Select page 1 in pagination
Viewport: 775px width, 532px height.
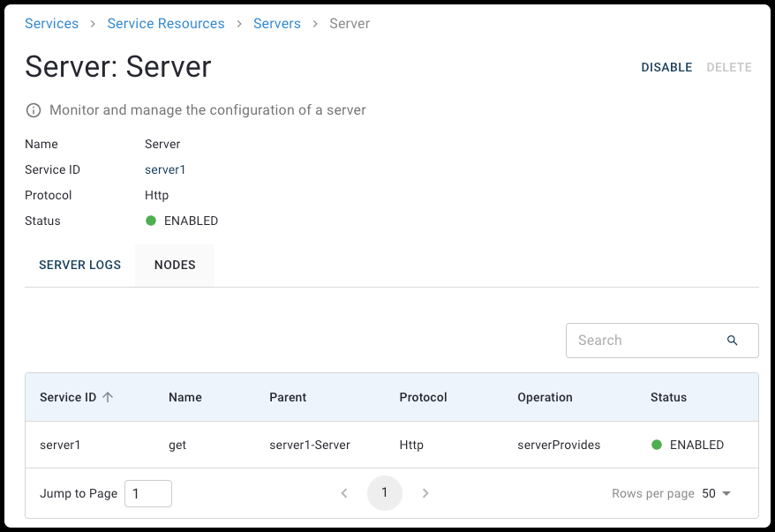(385, 493)
